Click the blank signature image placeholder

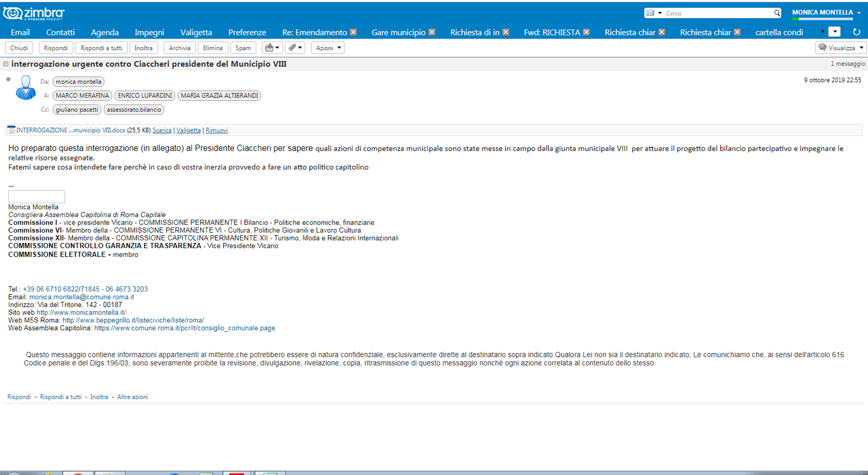coord(37,196)
